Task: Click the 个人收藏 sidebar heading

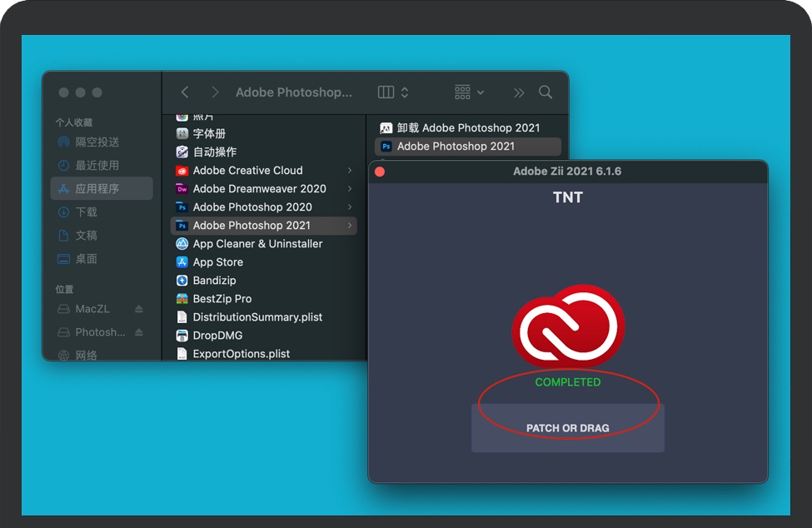Action: (74, 122)
